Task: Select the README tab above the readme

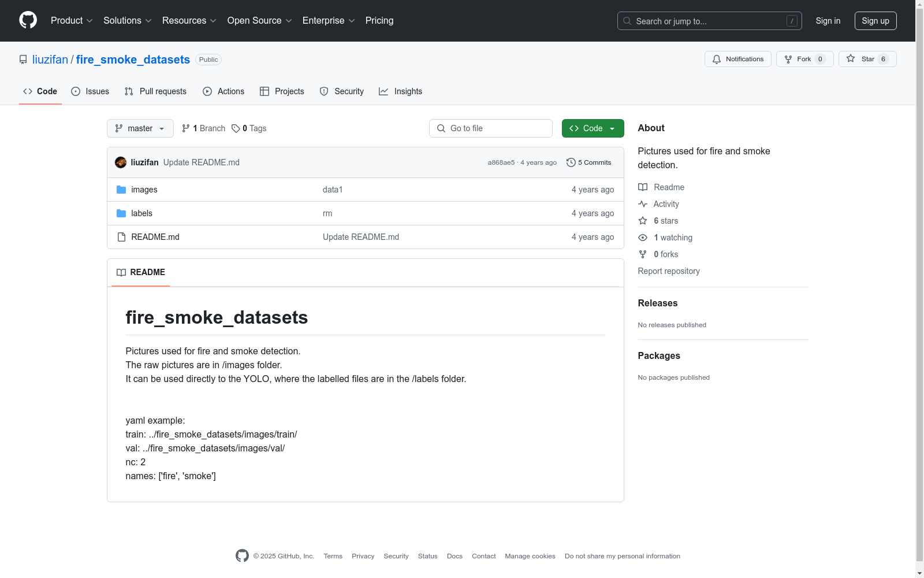Action: click(141, 272)
